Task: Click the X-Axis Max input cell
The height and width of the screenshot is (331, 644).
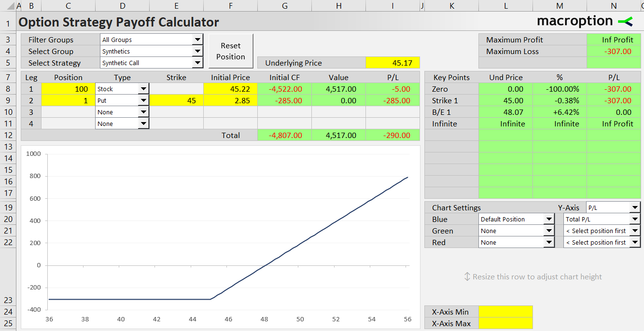Action: point(505,323)
